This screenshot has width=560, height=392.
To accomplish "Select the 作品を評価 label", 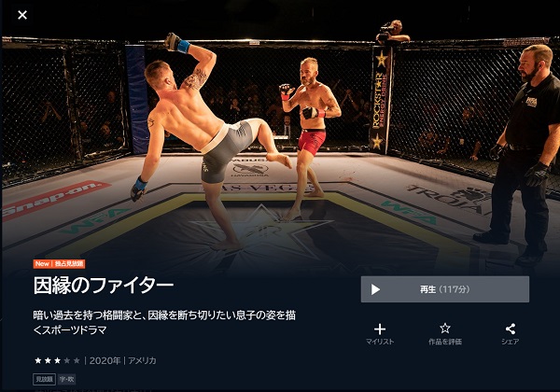I will (445, 342).
